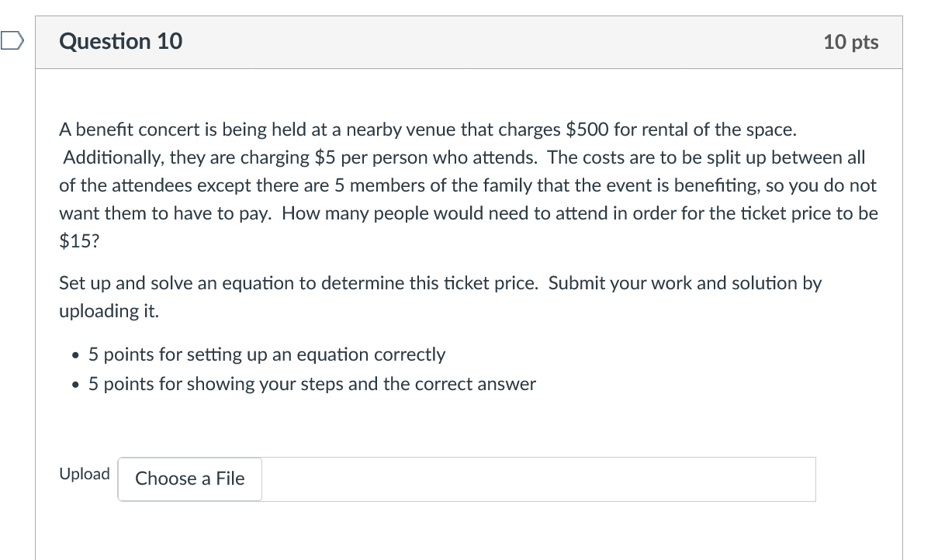Image resolution: width=938 pixels, height=560 pixels.
Task: Click the Question 10 heading
Action: click(x=121, y=41)
